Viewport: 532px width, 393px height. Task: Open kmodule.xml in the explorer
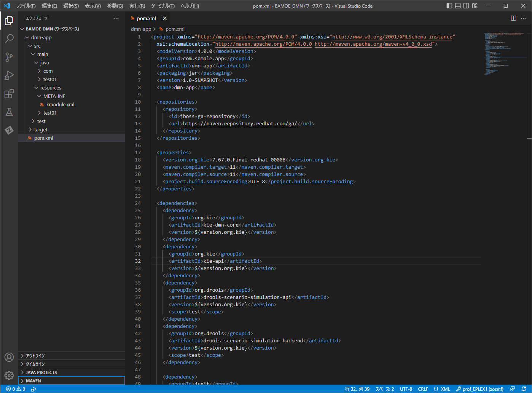[x=60, y=105]
